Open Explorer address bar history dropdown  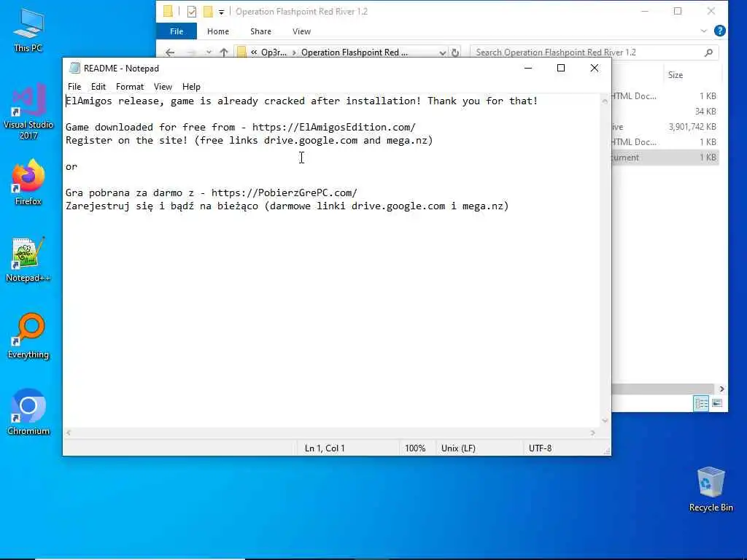click(443, 52)
